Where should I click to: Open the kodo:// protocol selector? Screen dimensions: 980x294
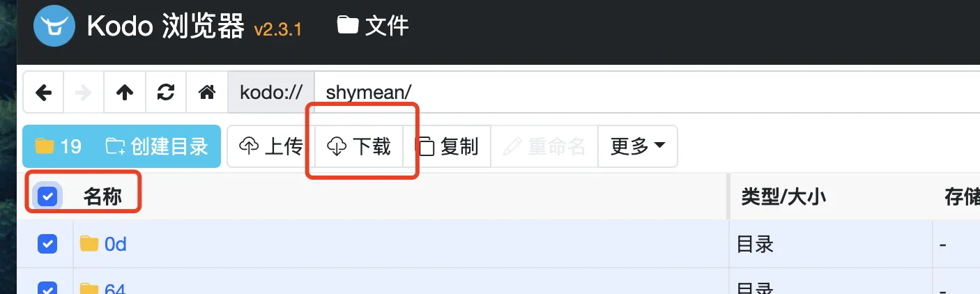pyautogui.click(x=271, y=92)
